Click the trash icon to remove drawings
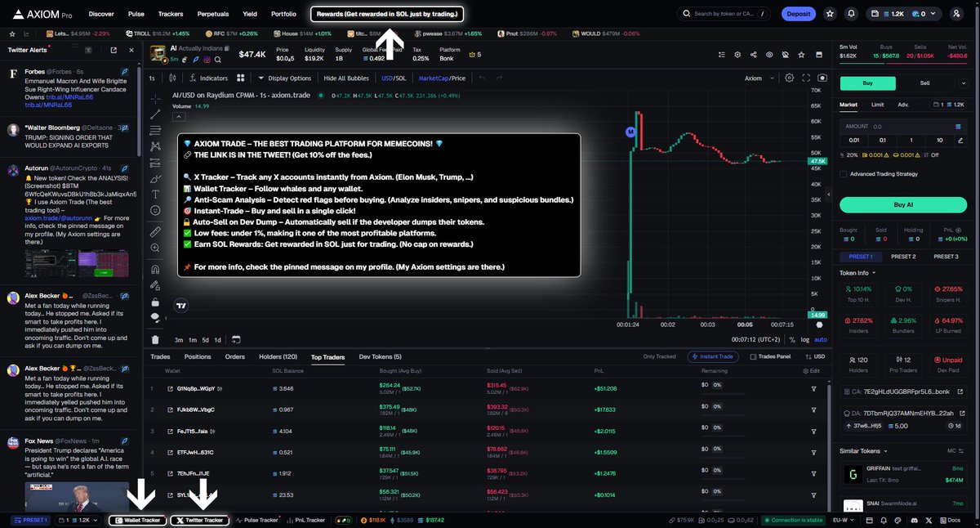The image size is (980, 528). click(x=155, y=339)
